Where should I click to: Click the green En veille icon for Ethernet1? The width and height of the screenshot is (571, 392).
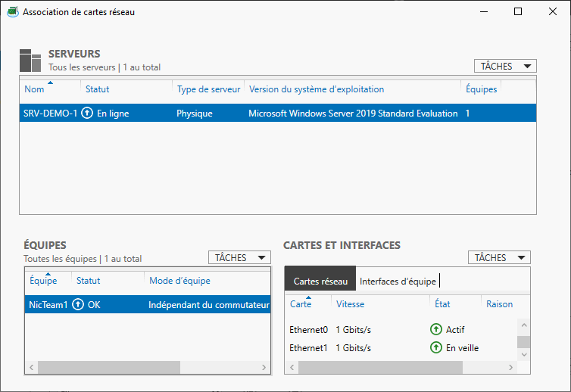pos(435,348)
